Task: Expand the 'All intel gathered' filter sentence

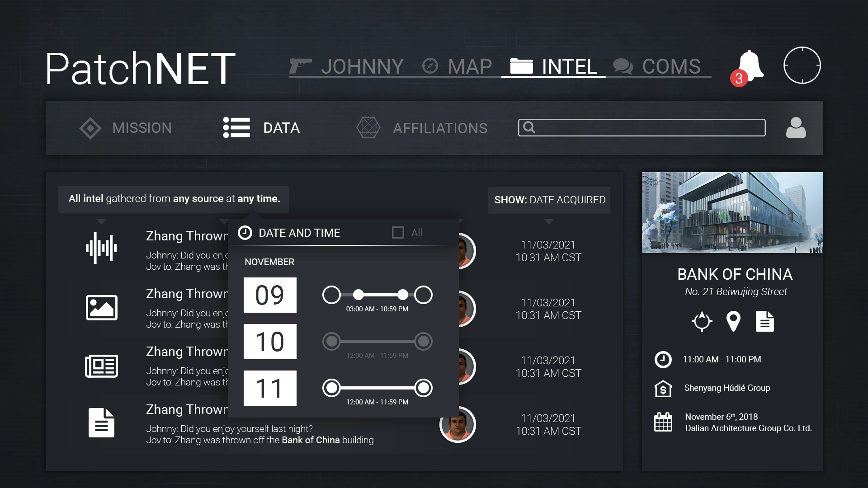Action: point(174,199)
